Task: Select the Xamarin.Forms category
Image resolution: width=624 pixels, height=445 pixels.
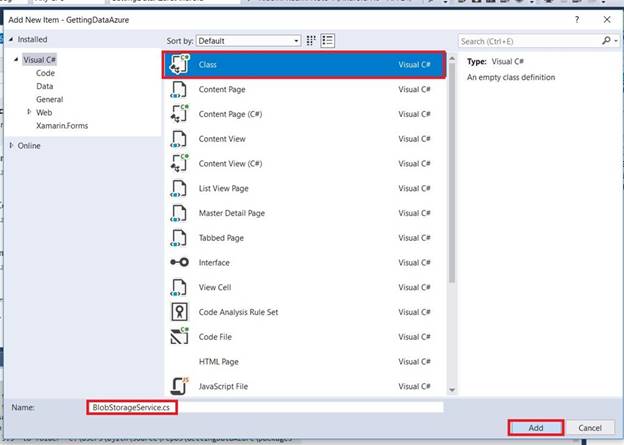Action: (62, 126)
